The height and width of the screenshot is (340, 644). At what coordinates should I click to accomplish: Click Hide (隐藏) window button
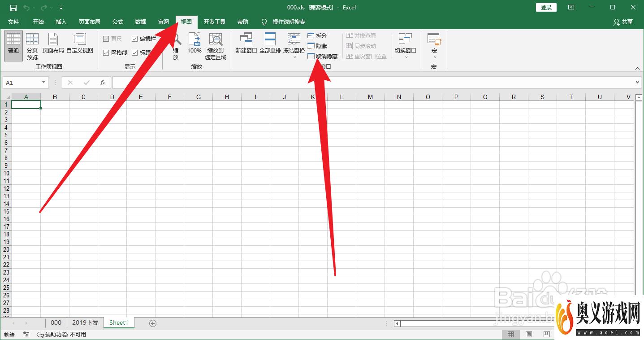(317, 46)
